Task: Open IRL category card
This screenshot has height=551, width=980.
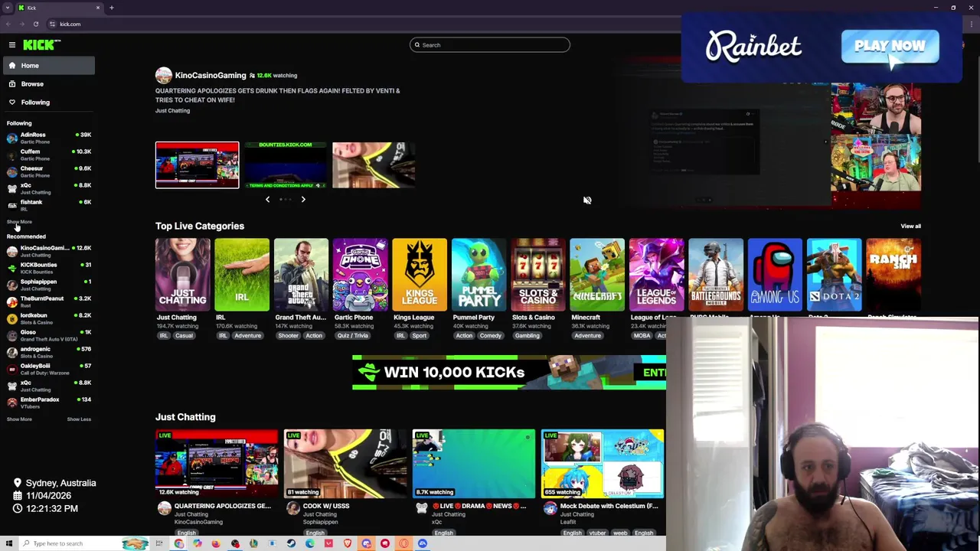Action: click(242, 275)
